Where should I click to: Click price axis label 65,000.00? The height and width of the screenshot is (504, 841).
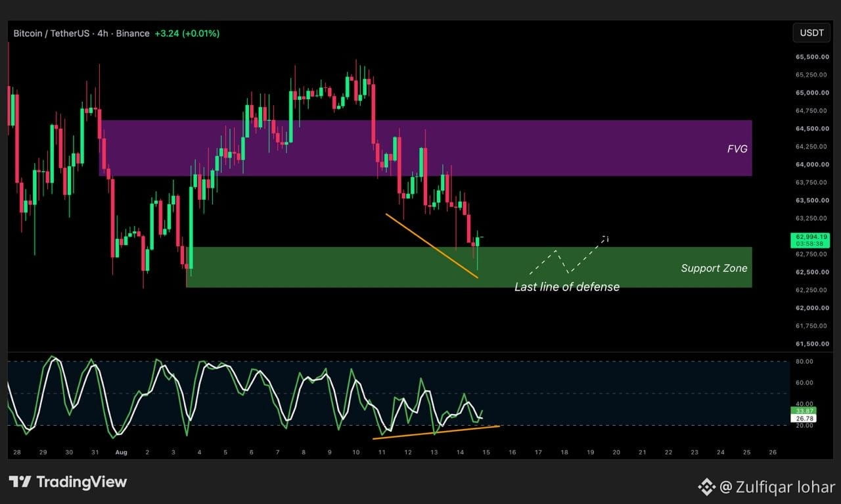[811, 93]
